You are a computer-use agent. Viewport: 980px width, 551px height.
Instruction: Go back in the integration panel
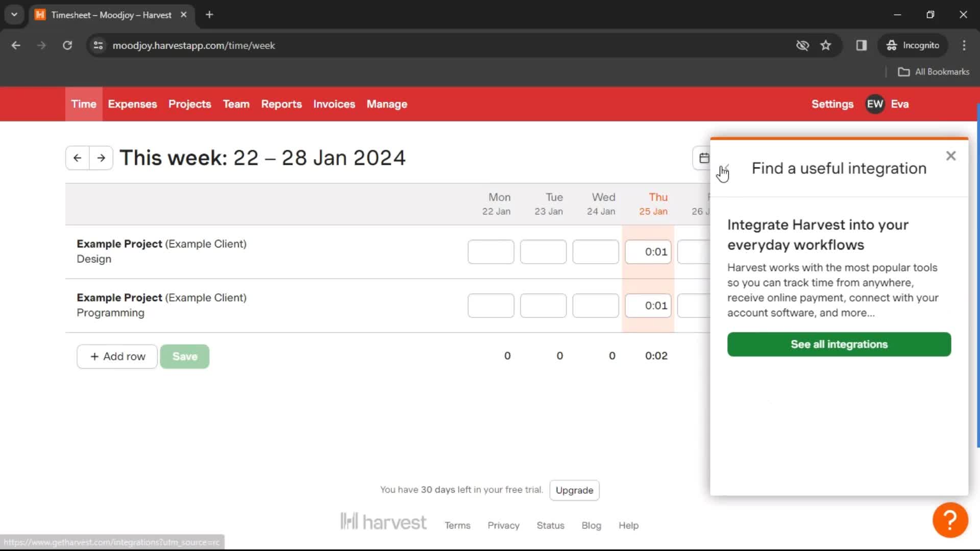tap(725, 169)
